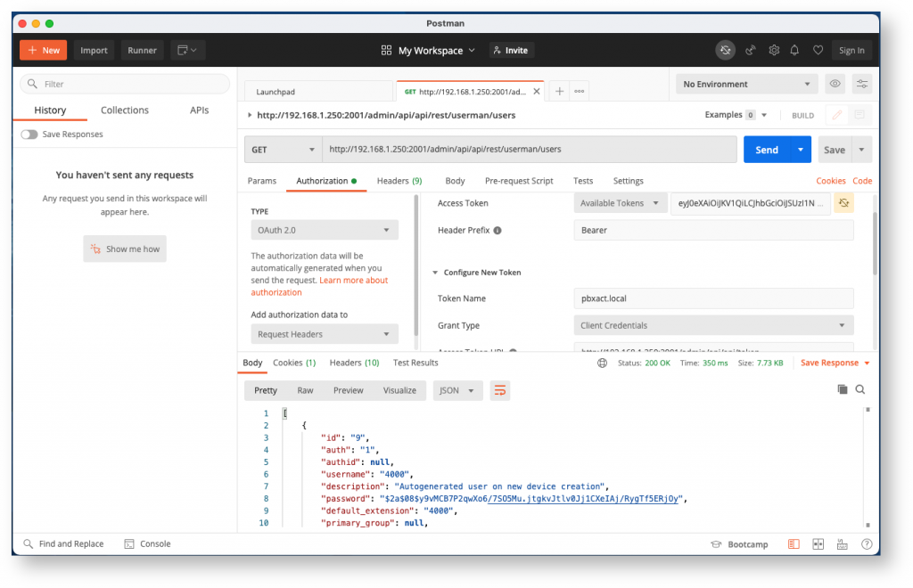
Task: Click the blue Send button
Action: coord(767,150)
